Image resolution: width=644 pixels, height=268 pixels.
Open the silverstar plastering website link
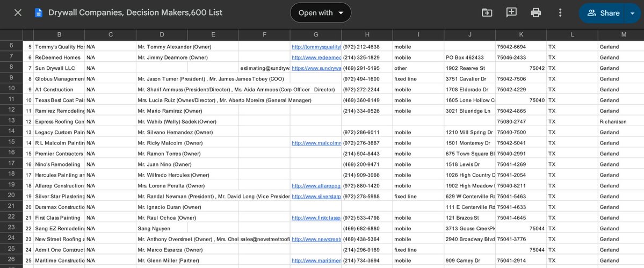click(316, 196)
